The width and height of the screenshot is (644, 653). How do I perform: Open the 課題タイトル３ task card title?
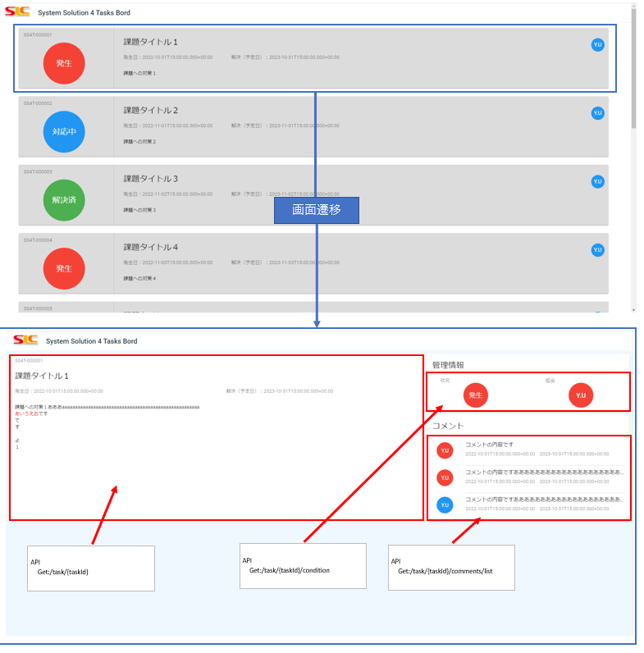click(151, 179)
